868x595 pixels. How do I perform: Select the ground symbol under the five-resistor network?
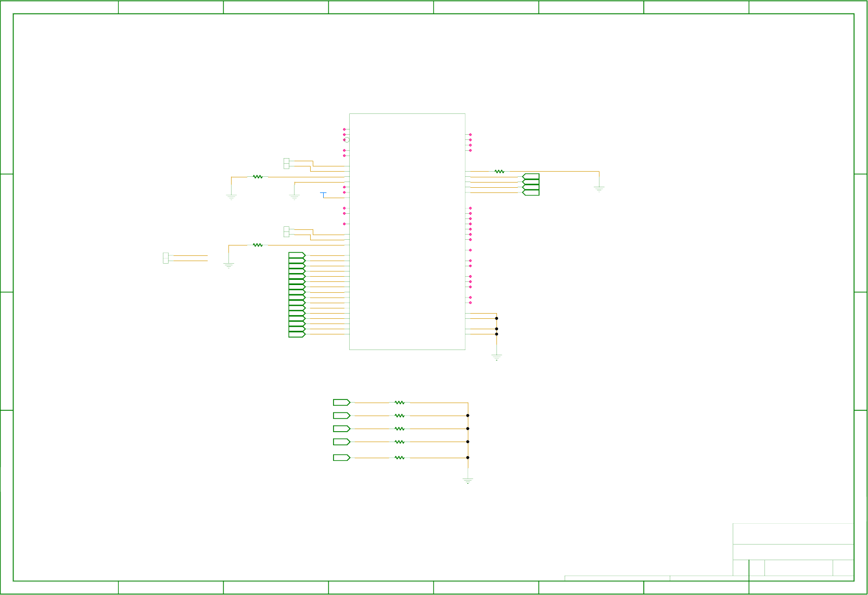pos(468,481)
